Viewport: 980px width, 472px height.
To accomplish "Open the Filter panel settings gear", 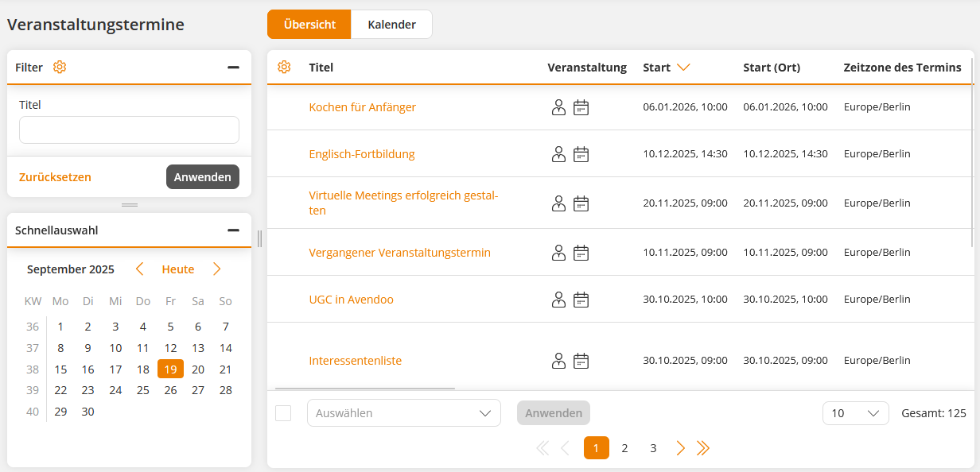I will pos(60,68).
